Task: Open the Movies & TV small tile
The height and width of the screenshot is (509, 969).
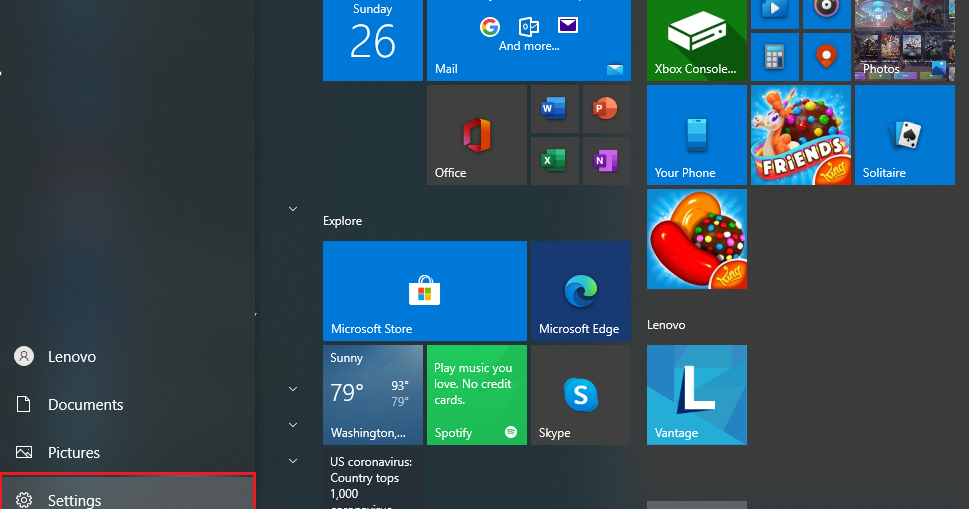Action: (x=774, y=14)
